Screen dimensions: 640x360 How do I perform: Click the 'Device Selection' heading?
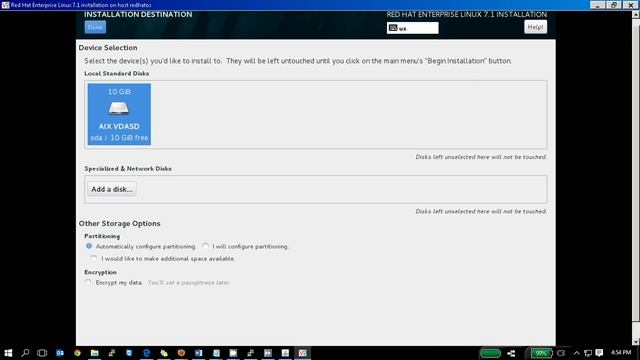(108, 48)
